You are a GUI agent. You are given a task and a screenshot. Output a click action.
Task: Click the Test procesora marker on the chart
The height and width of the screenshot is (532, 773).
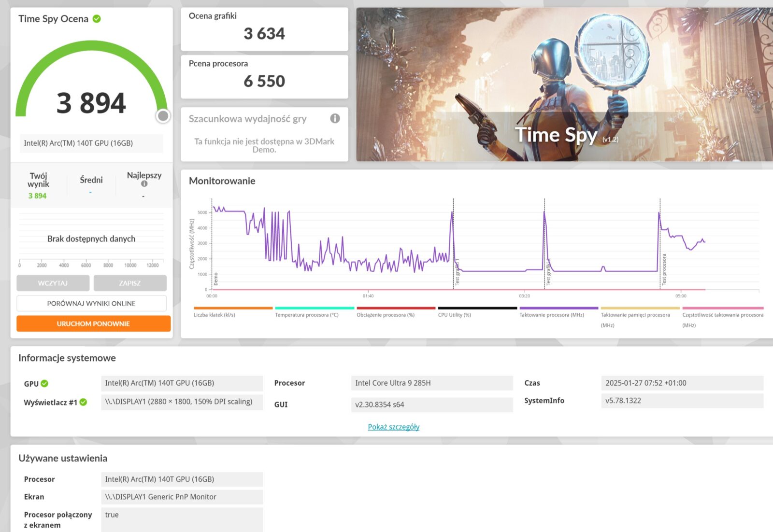663,269
